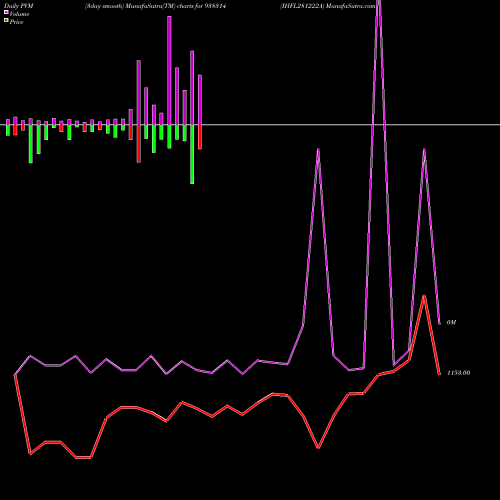Click the MunafaSutra charts for 938314 heading
The image size is (500, 500).
(155, 6)
